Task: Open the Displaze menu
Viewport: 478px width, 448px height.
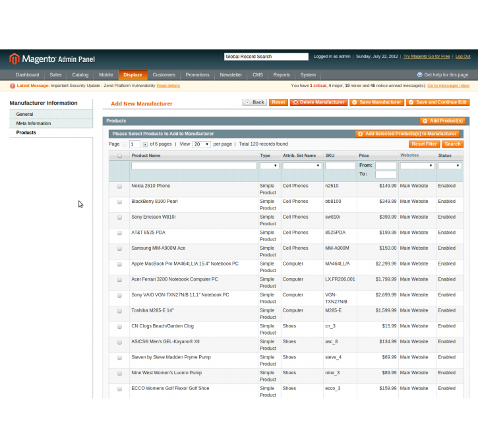Action: coord(133,75)
